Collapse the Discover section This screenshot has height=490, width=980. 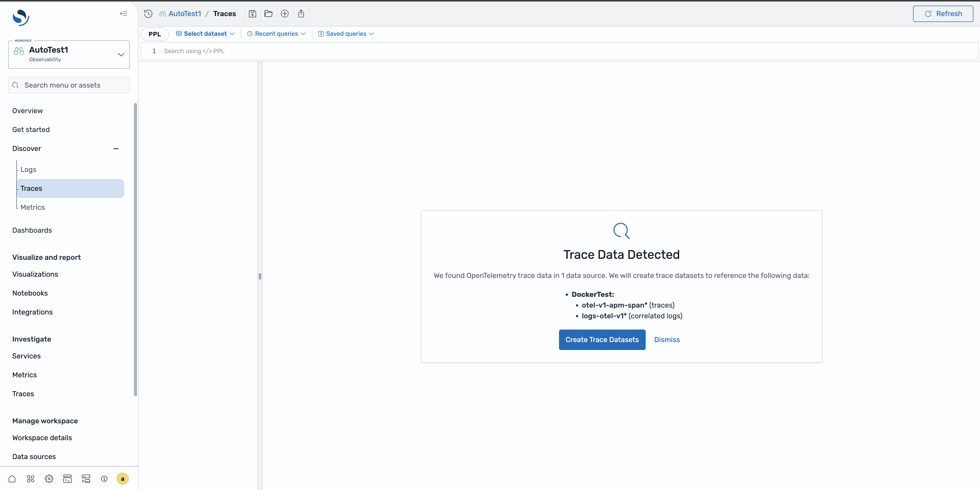coord(116,148)
